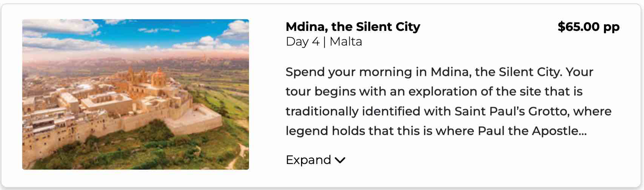Expand the Mdina tour description
The width and height of the screenshot is (644, 190).
(x=315, y=160)
